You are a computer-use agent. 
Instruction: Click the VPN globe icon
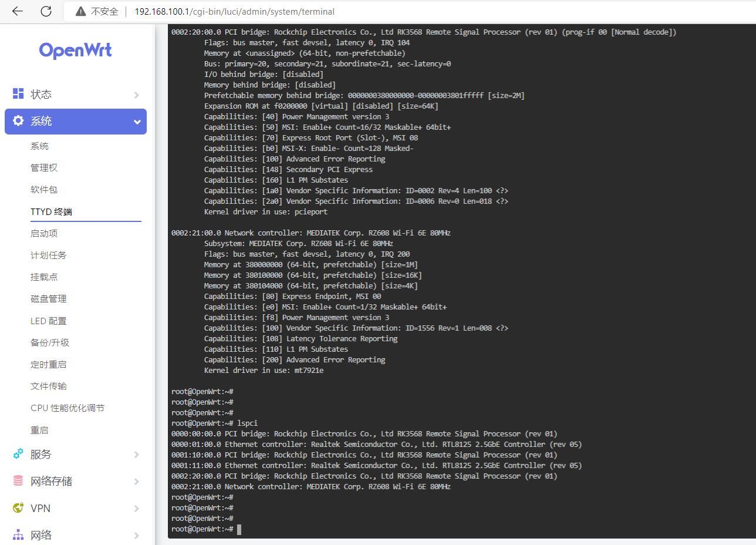point(18,508)
